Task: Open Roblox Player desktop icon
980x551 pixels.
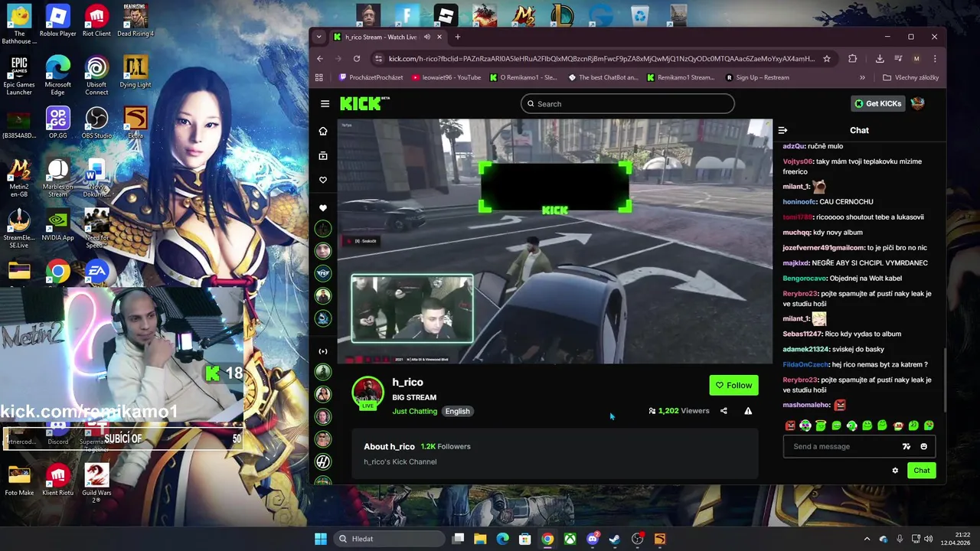Action: tap(57, 21)
